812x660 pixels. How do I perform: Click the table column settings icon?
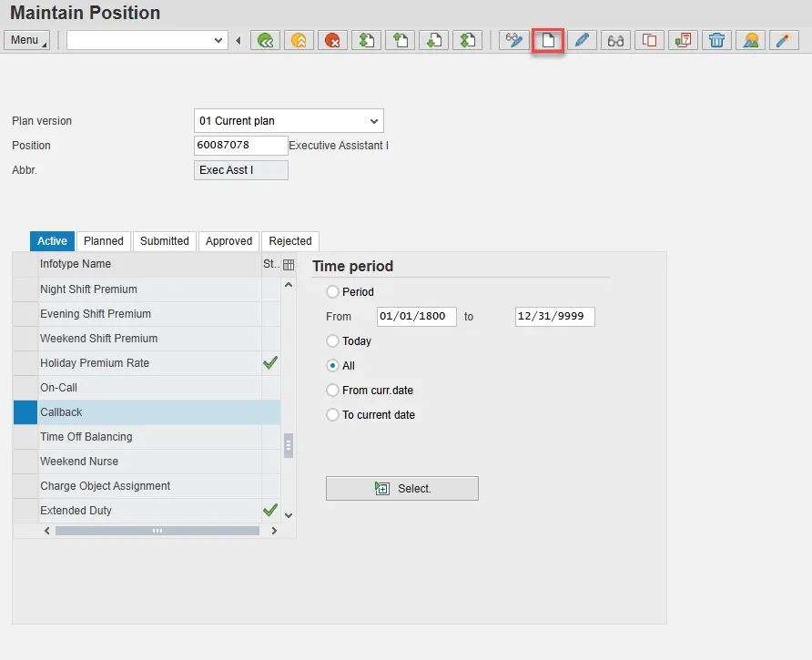pos(289,265)
